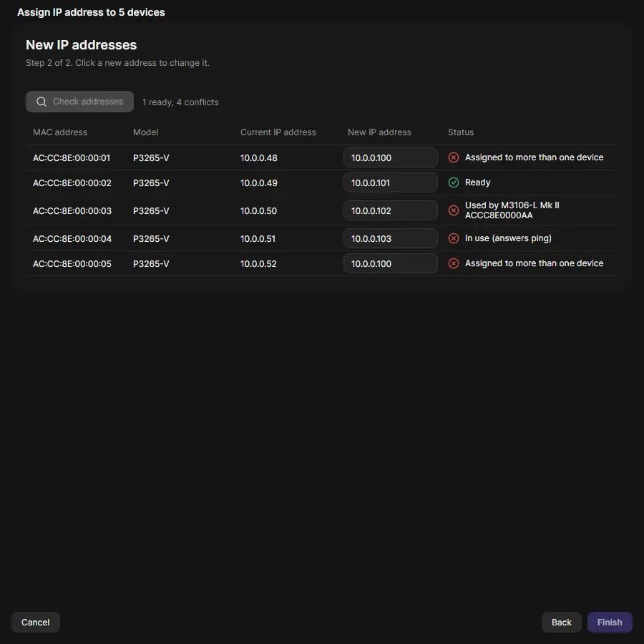Edit new IP field for MAC ending 00:05
This screenshot has width=644, height=644.
pyautogui.click(x=390, y=263)
